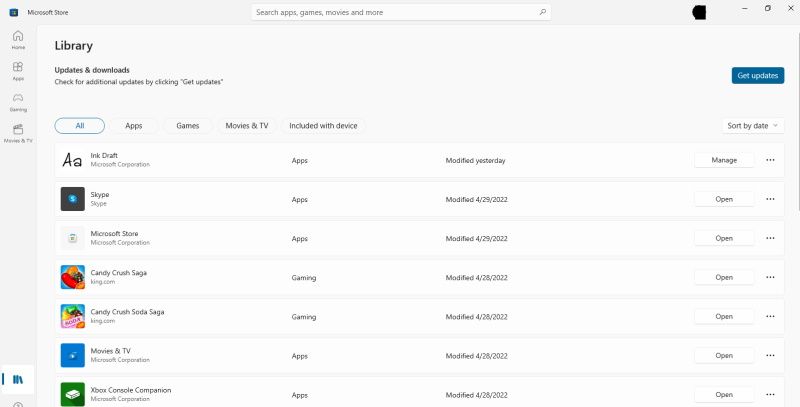Screen dimensions: 800x407
Task: Click the Microsoft Store app icon in list
Action: coord(72,238)
